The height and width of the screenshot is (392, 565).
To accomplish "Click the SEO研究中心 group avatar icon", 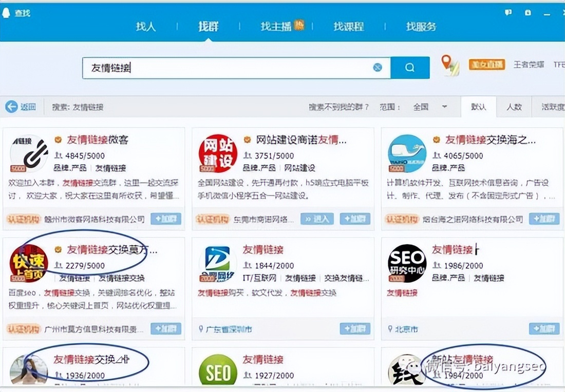I will pos(407,264).
